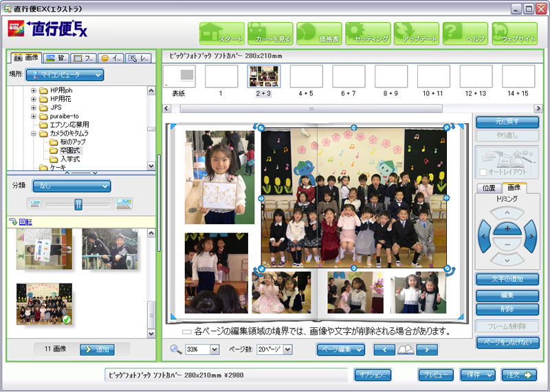Open the cart with カートを見る
The image size is (550, 392).
click(270, 34)
